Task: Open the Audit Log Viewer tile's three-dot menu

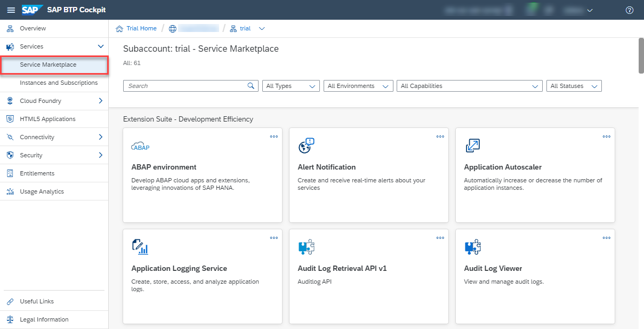Action: (607, 238)
